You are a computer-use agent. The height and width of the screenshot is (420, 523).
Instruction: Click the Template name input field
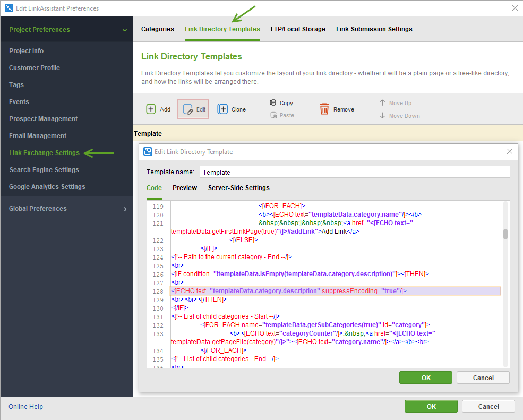[355, 172]
